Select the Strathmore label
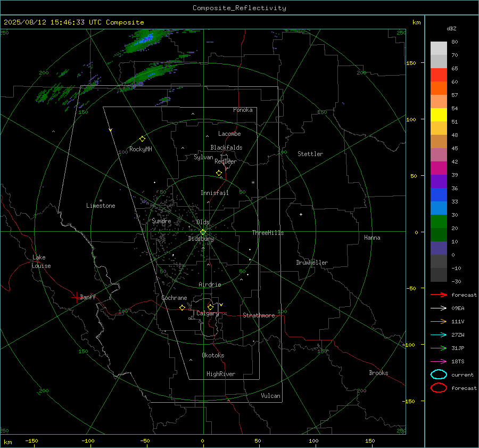The width and height of the screenshot is (479, 448). coord(259,315)
